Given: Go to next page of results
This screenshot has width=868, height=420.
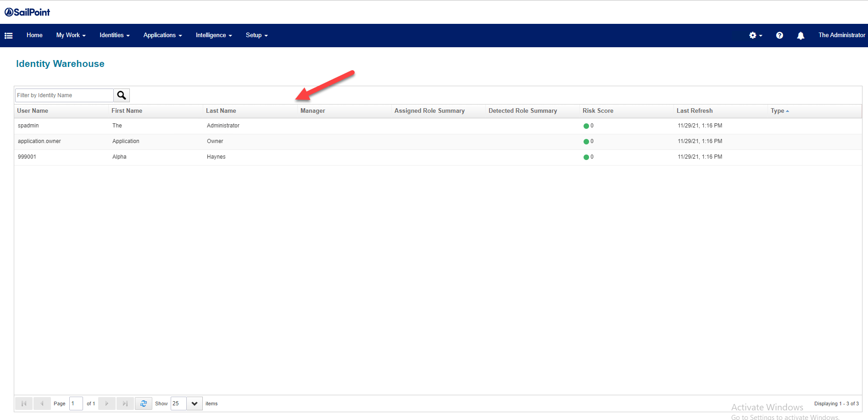Looking at the screenshot, I should [107, 403].
